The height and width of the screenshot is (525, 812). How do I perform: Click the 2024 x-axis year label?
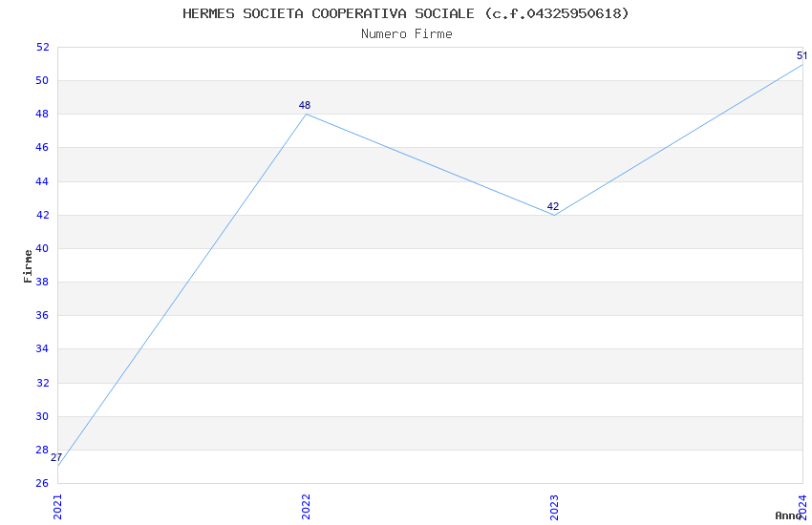(802, 503)
